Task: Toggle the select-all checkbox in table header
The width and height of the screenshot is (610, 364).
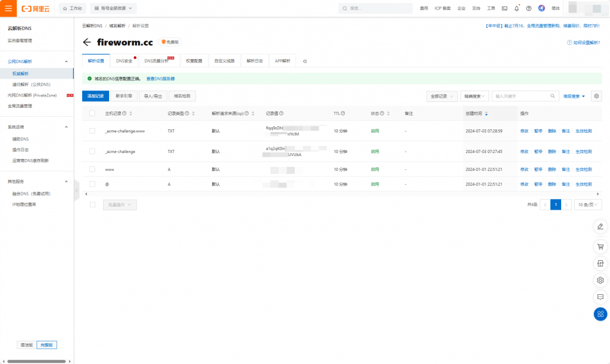Action: (92, 113)
